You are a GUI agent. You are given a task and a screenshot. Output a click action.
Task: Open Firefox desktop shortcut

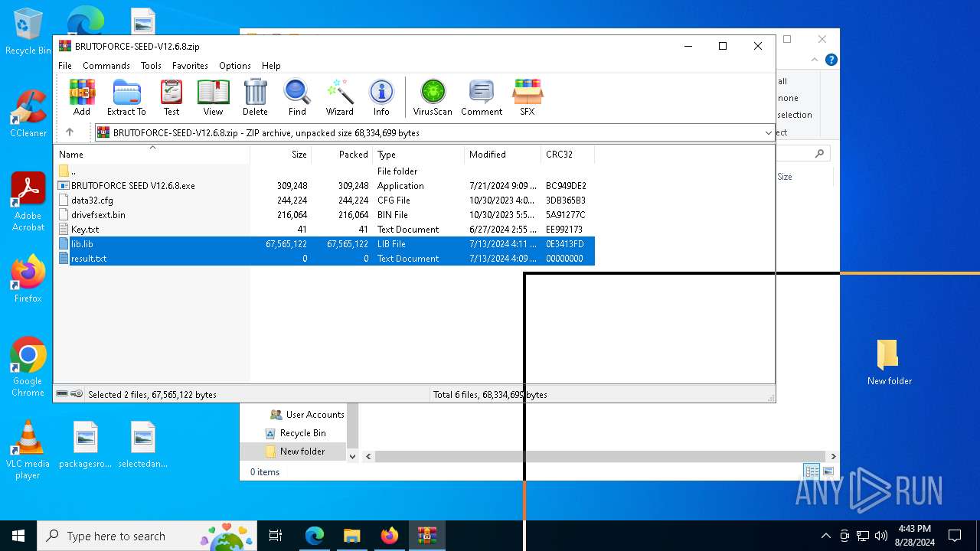(28, 279)
